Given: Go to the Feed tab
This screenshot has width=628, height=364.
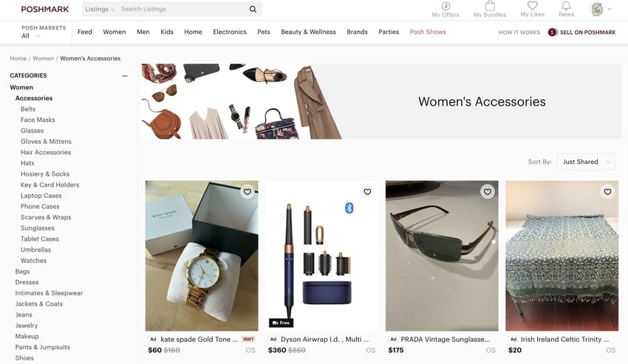Looking at the screenshot, I should (84, 32).
